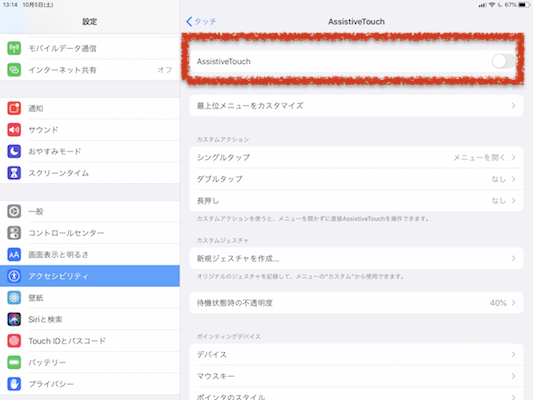The height and width of the screenshot is (400, 533).
Task: Open 新規ジェスチャを作成… row
Action: coord(356,259)
